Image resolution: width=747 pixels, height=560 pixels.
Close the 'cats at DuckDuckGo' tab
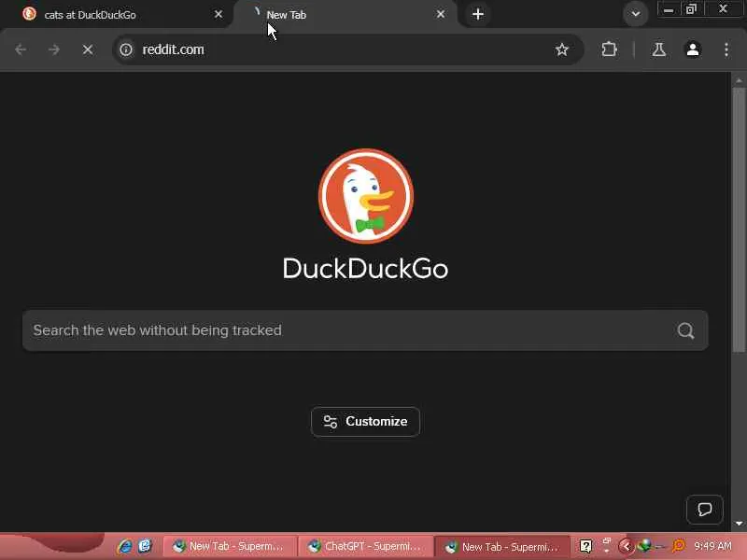coord(218,15)
